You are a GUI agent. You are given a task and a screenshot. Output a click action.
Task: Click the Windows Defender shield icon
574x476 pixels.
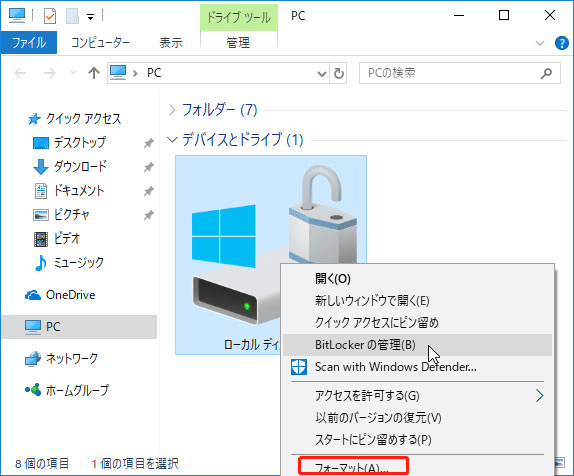tap(299, 367)
